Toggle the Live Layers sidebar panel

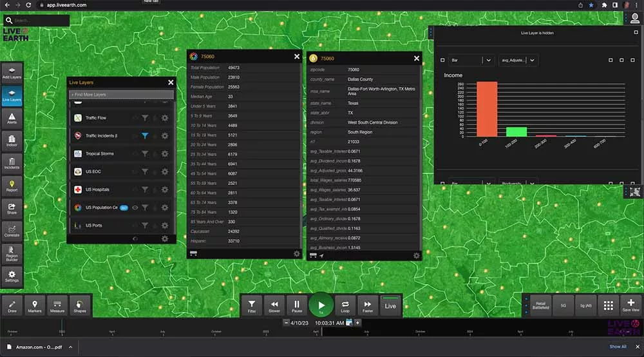(x=12, y=96)
